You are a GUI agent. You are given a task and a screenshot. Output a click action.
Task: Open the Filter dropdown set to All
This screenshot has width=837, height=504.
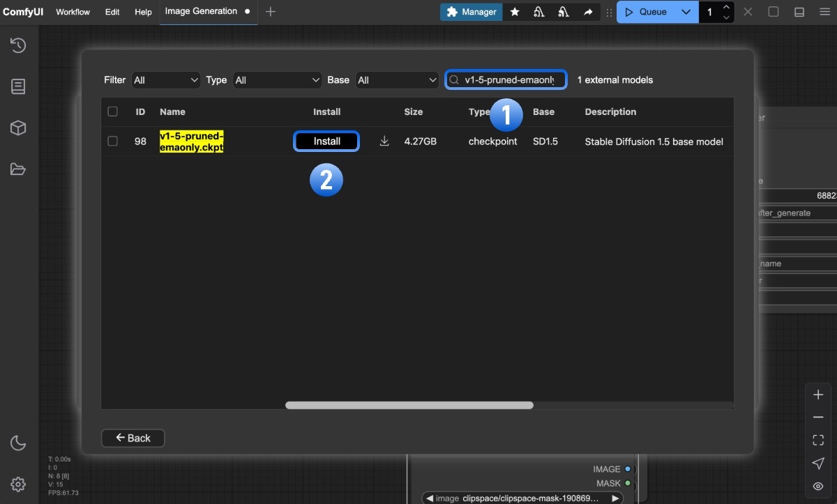165,79
